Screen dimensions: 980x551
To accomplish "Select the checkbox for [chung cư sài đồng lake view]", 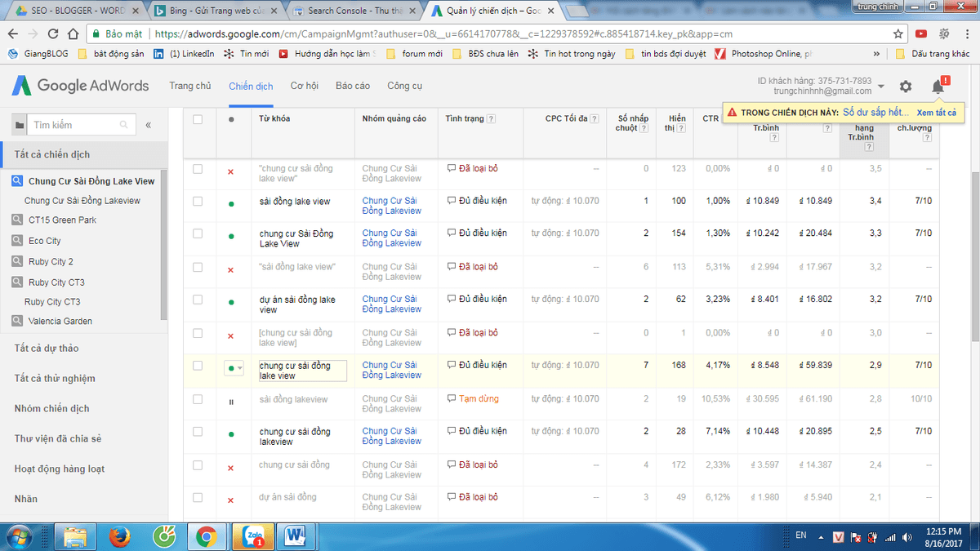I will [x=198, y=333].
